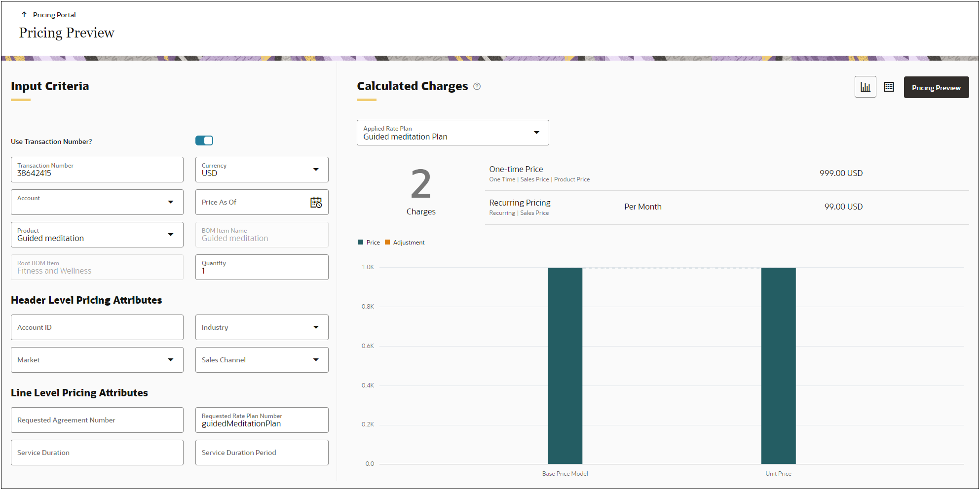The width and height of the screenshot is (980, 490).
Task: Click the Account ID field
Action: [97, 327]
